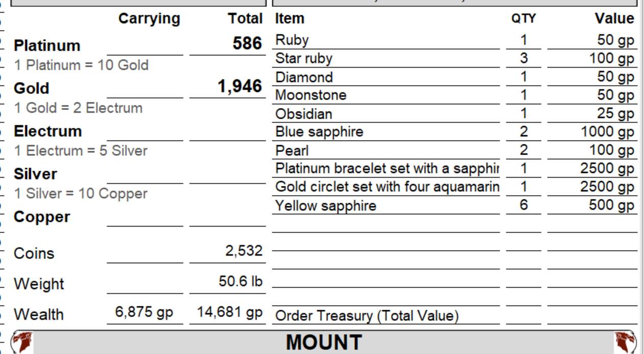Click the first empty item row below Yellow sapphire

[386, 224]
